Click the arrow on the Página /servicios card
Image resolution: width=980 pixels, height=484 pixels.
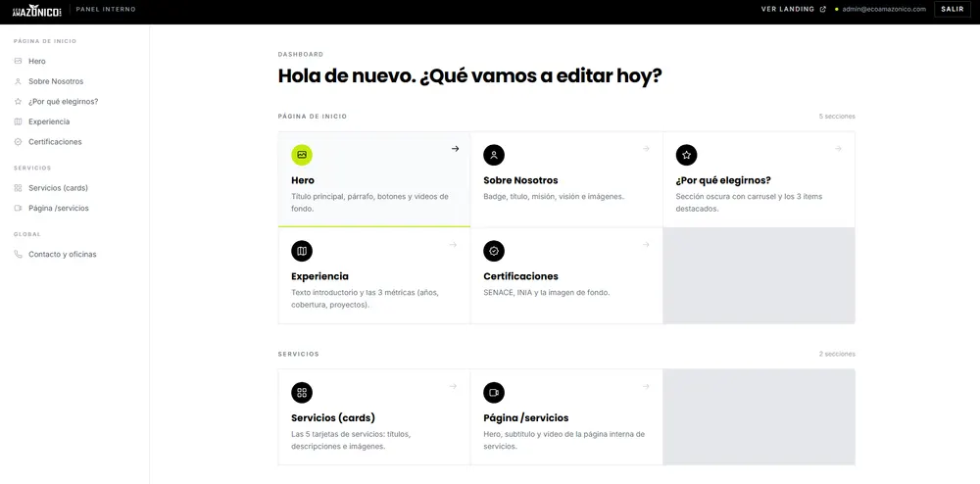pyautogui.click(x=646, y=387)
